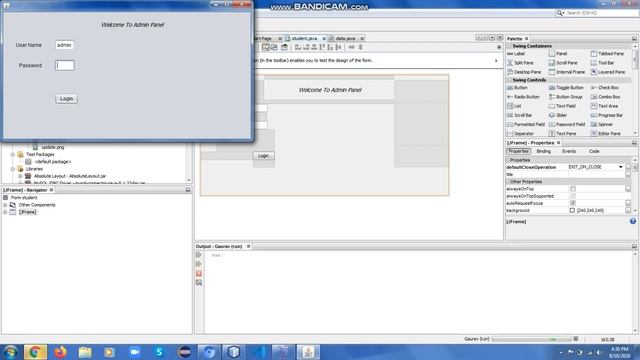Collapse the Other Properties section

coord(509,182)
